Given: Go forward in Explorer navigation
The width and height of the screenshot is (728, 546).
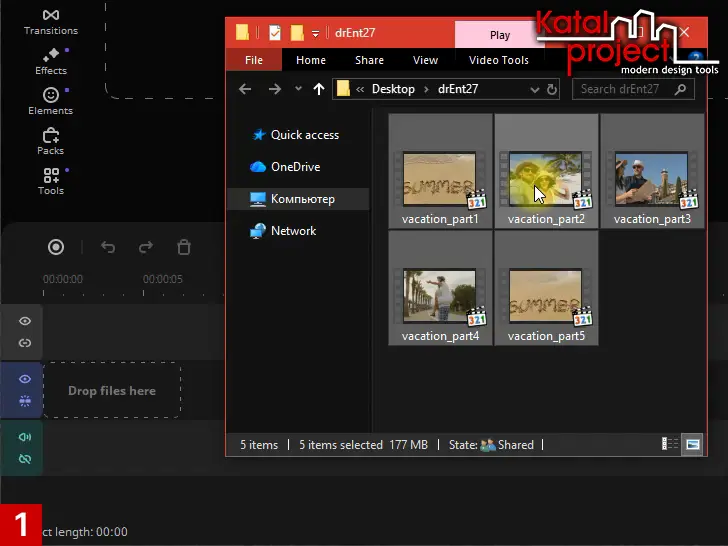Looking at the screenshot, I should pyautogui.click(x=275, y=89).
